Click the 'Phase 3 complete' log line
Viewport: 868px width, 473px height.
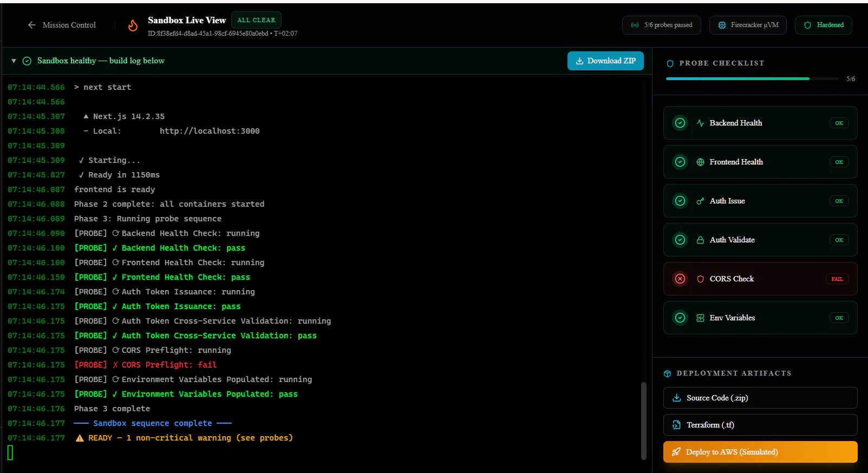(112, 409)
